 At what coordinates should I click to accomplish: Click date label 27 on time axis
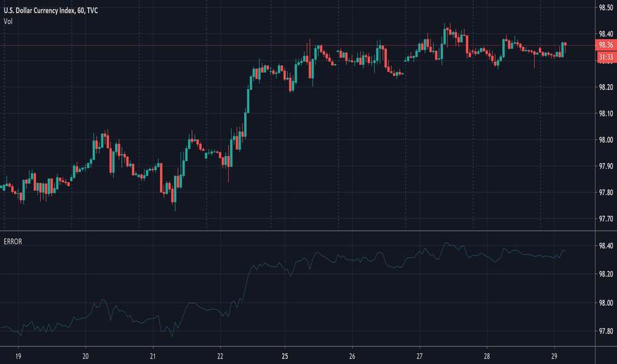420,357
